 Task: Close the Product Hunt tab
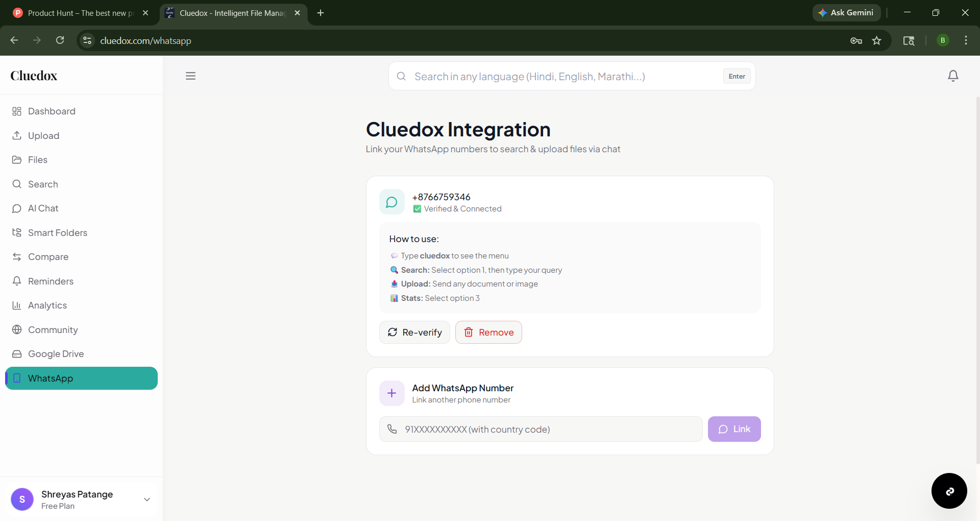(x=145, y=13)
